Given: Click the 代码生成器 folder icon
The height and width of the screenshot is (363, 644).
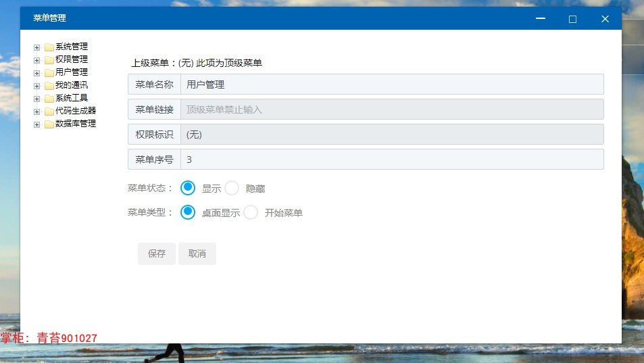Looking at the screenshot, I should pyautogui.click(x=49, y=112).
